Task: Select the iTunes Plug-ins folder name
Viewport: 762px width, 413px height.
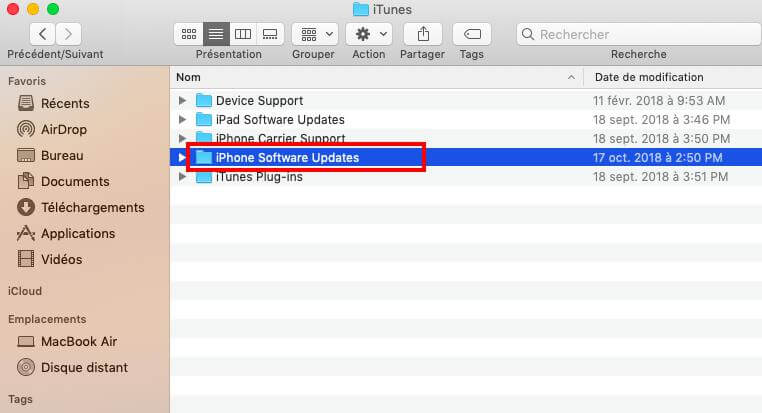Action: pyautogui.click(x=259, y=176)
